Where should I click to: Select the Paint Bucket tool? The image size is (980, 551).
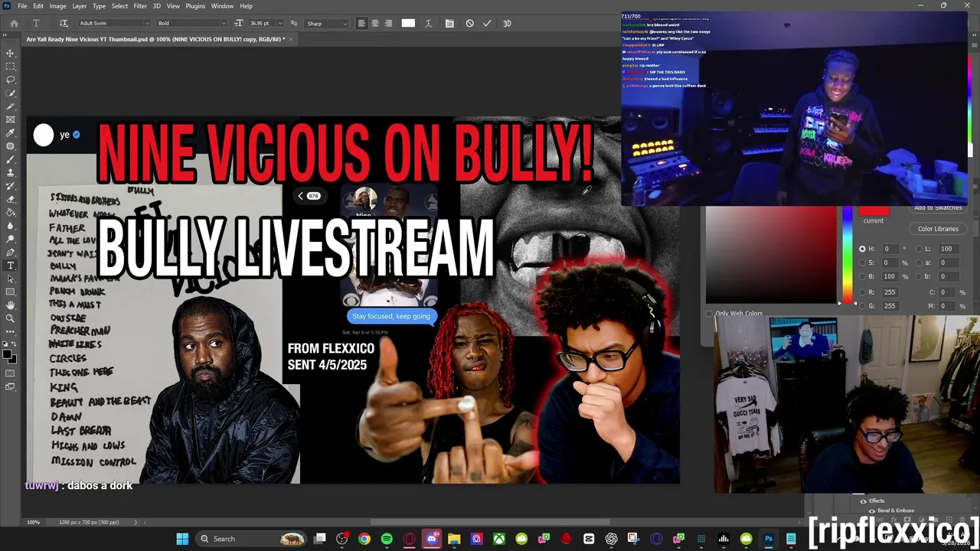(11, 212)
